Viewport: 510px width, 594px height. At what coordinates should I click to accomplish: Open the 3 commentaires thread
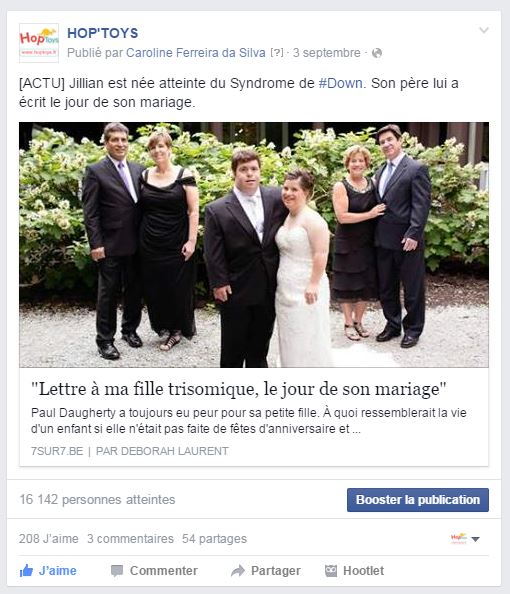coord(130,539)
